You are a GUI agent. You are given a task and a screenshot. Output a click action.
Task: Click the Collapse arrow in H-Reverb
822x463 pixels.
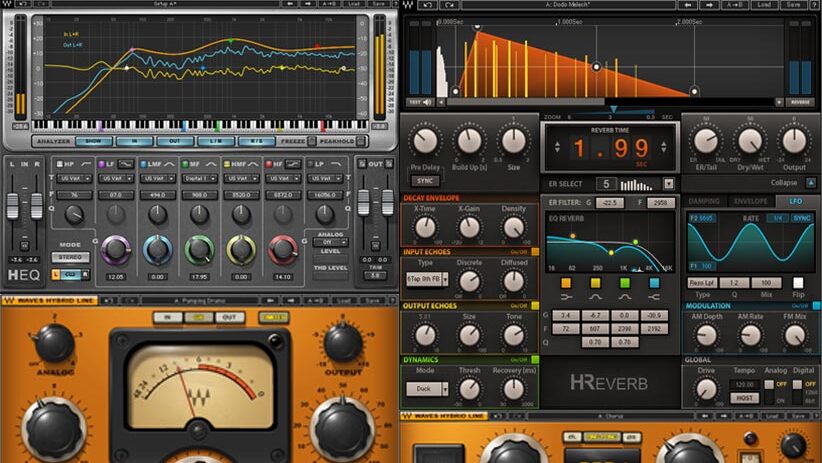click(x=811, y=182)
